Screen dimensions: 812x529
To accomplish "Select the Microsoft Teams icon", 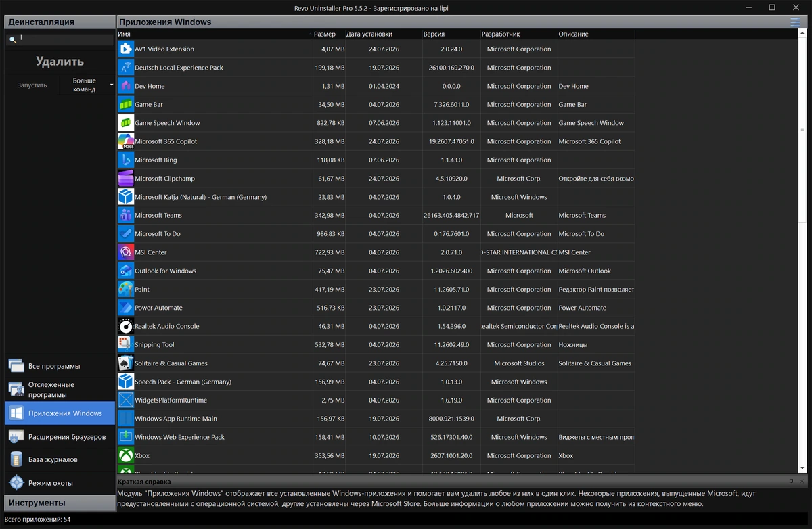I will tap(126, 215).
